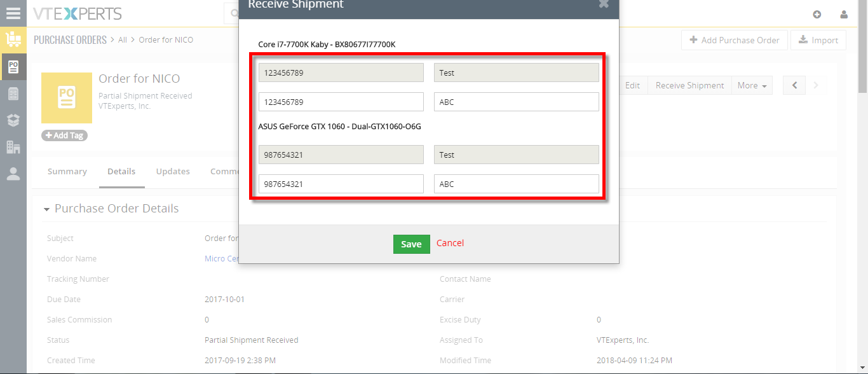Click the quick create plus icon
The image size is (868, 374).
[817, 14]
